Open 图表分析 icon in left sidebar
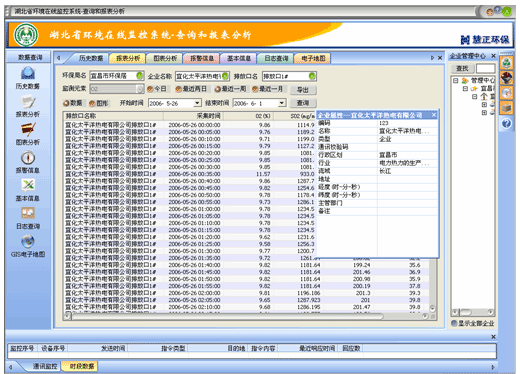Image resolution: width=520 pixels, height=374 pixels. coord(28,129)
